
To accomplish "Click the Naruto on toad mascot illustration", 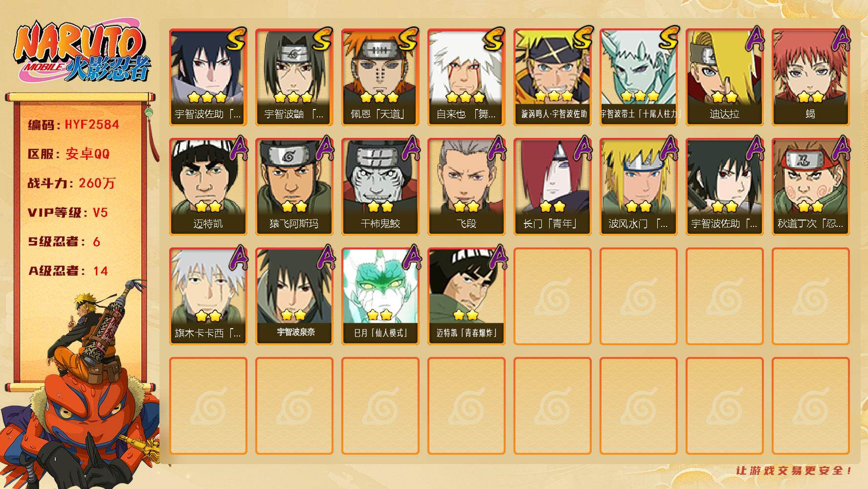I will click(81, 386).
